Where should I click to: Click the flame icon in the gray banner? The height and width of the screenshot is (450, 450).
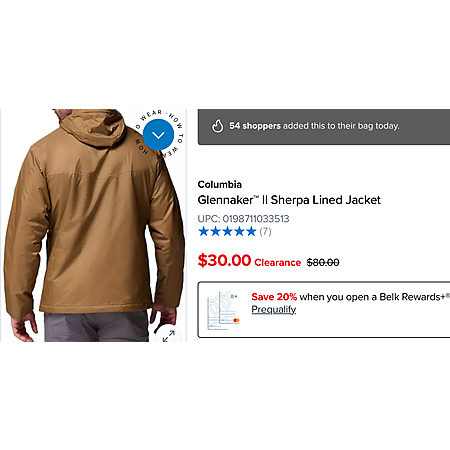(x=218, y=126)
